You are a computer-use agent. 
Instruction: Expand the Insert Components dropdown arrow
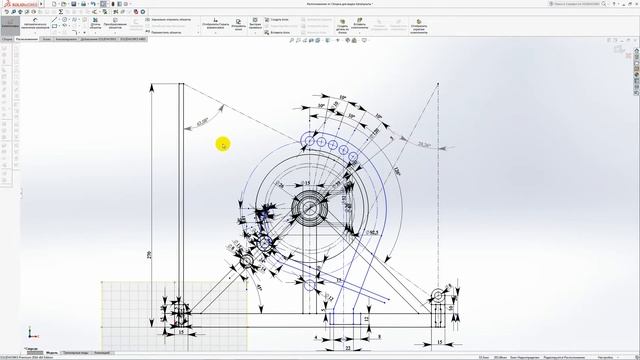[359, 33]
